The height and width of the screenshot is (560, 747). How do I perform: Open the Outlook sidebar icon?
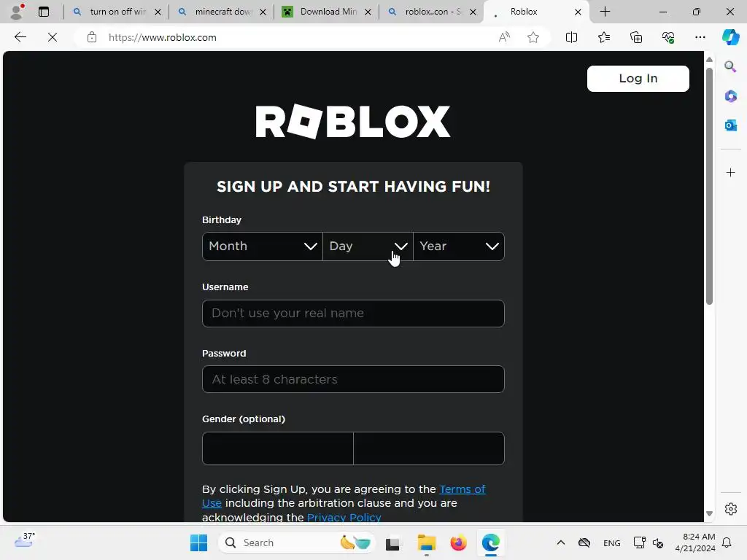[730, 125]
